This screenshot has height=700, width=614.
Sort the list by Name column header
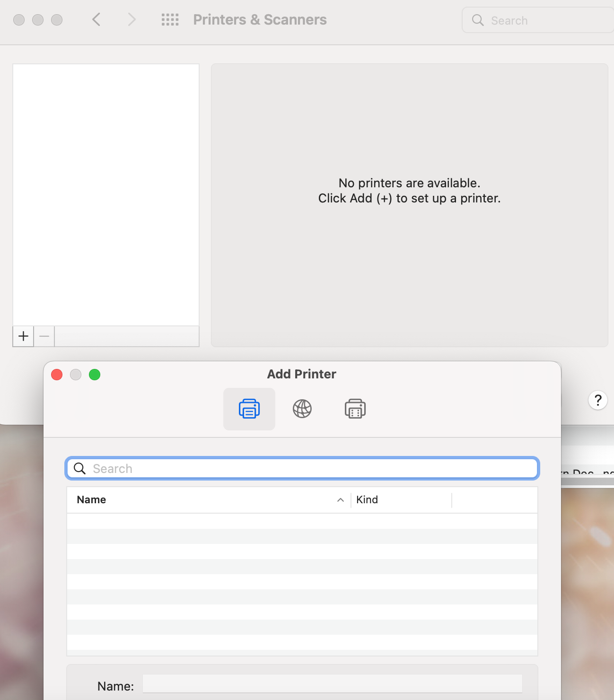(91, 500)
